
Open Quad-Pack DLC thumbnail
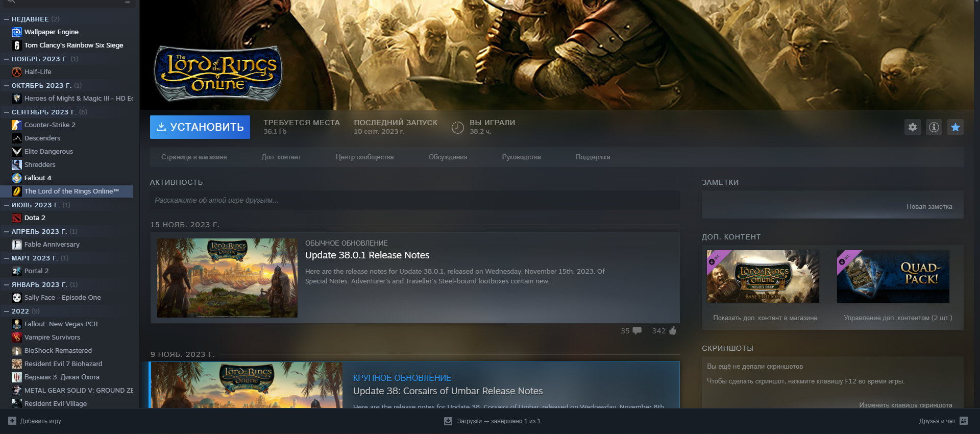click(893, 276)
